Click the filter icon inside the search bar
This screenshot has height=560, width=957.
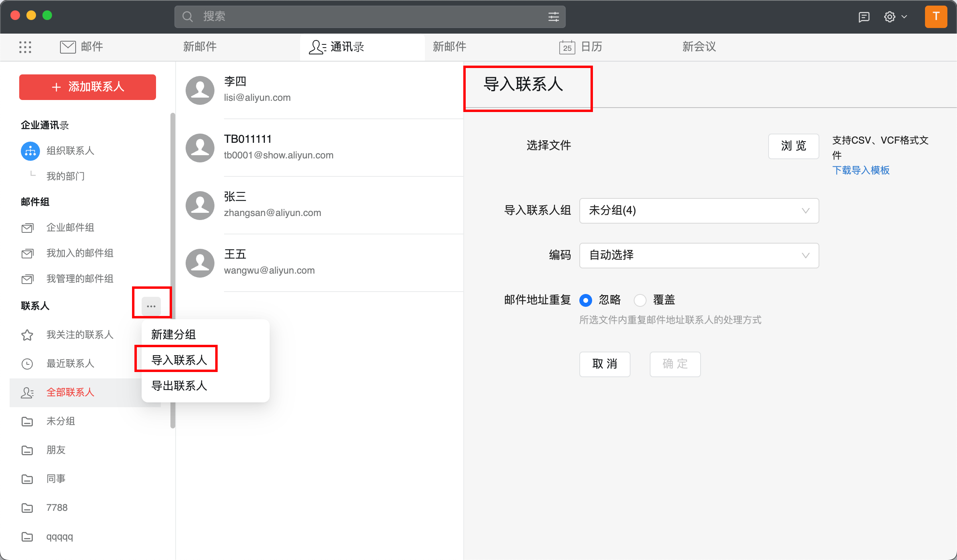point(553,16)
